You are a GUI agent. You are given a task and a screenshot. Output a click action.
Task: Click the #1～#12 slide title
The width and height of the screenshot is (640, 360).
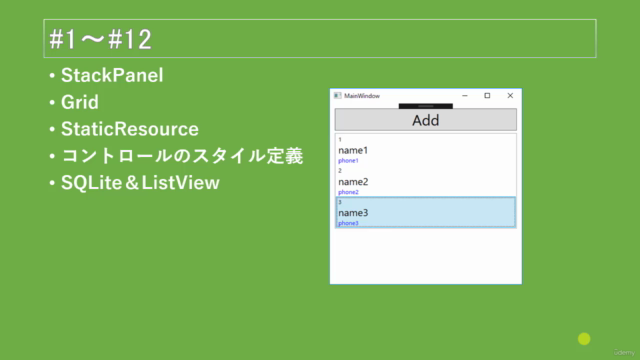point(100,39)
